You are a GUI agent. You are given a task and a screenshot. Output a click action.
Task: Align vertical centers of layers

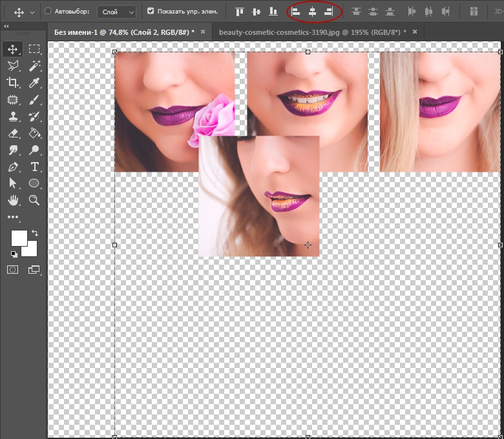[256, 12]
